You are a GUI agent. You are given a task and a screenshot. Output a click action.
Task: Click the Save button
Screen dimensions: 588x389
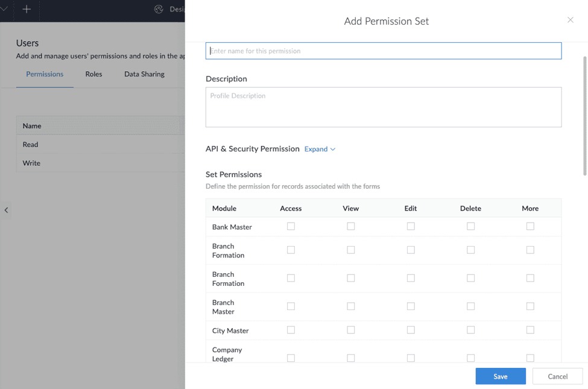point(500,376)
